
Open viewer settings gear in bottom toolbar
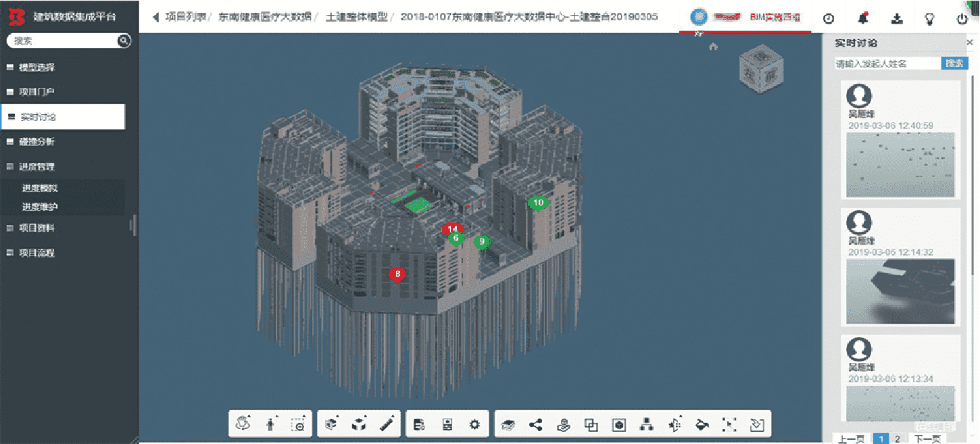(474, 424)
